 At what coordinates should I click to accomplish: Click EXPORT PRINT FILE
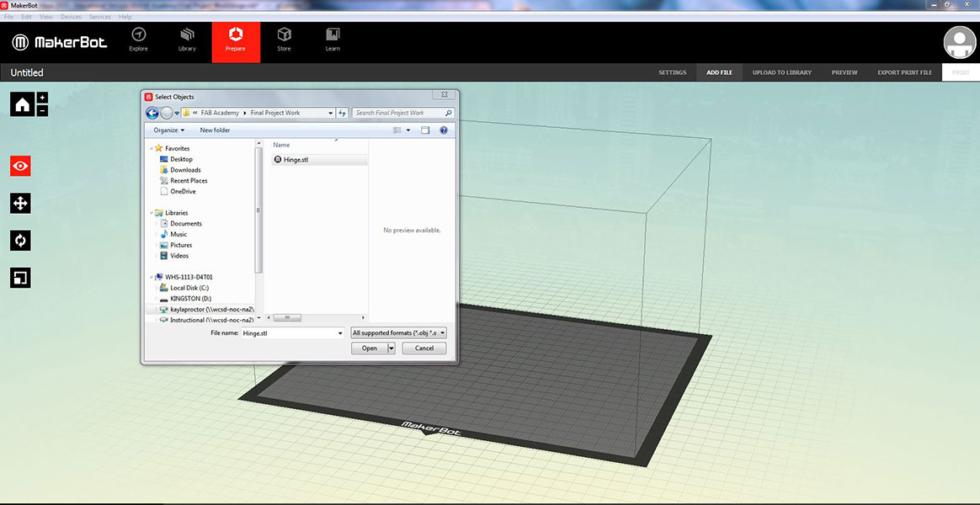pyautogui.click(x=904, y=72)
